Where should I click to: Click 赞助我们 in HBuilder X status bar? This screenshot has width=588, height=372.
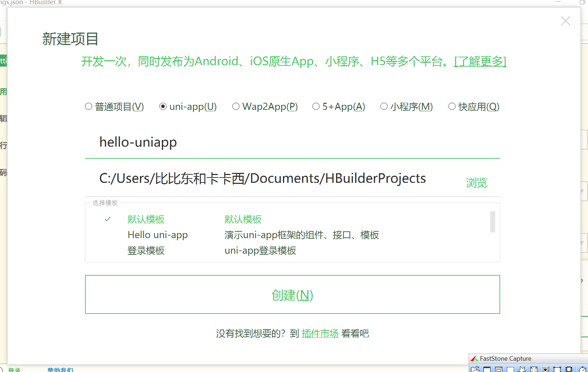[61, 370]
